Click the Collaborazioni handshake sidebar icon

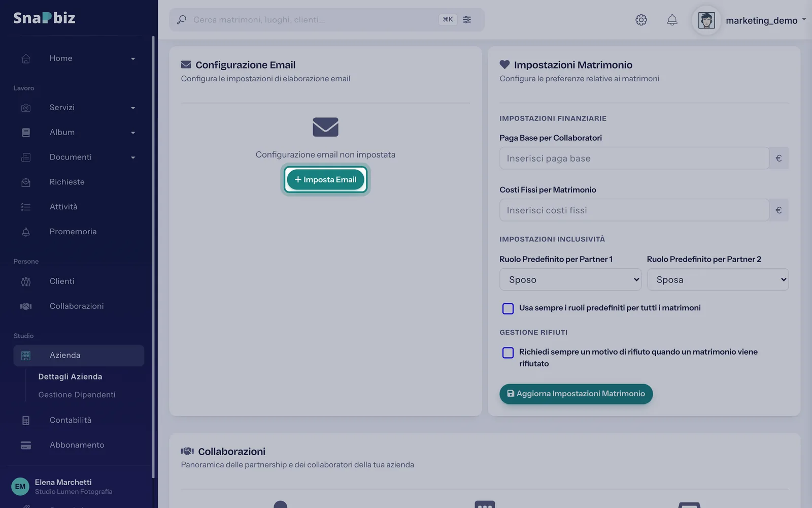(26, 306)
